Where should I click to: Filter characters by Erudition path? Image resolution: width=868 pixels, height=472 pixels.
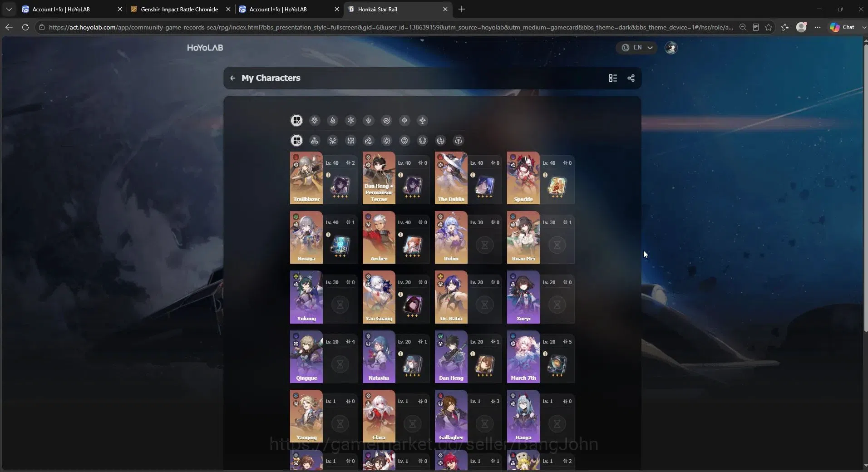tap(350, 141)
